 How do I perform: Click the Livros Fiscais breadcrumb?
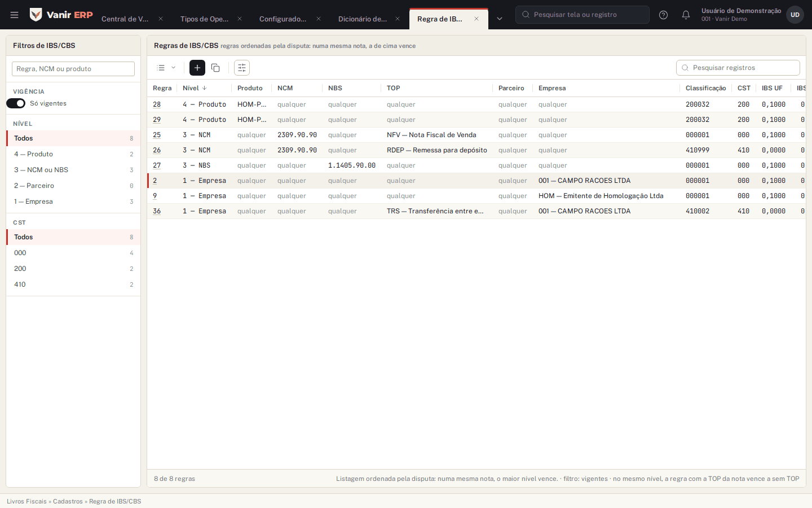[x=27, y=501]
